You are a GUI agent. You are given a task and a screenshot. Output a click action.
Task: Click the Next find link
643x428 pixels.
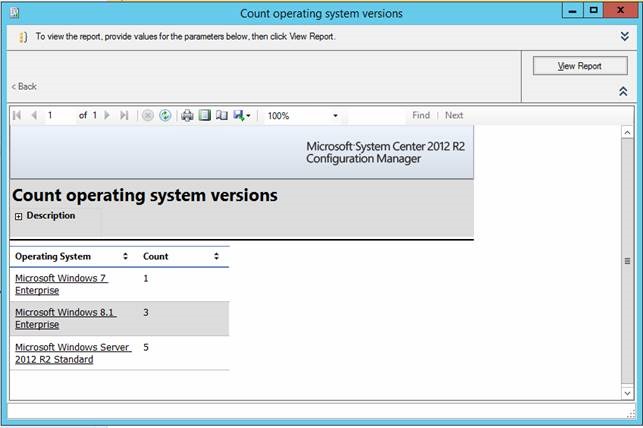pyautogui.click(x=454, y=115)
